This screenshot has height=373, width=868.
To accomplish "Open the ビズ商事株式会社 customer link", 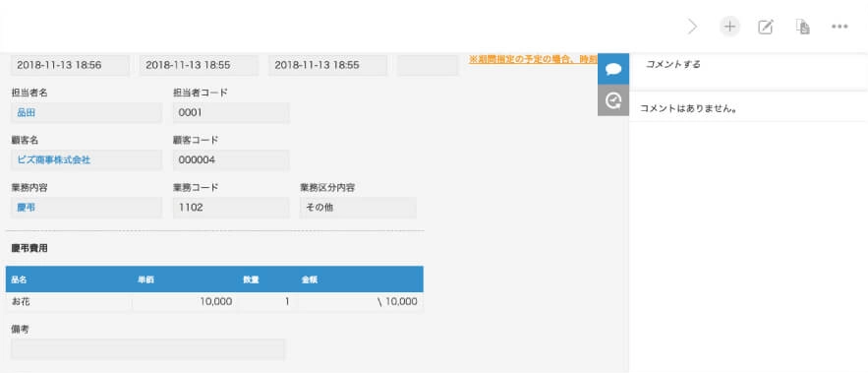I will pyautogui.click(x=54, y=160).
